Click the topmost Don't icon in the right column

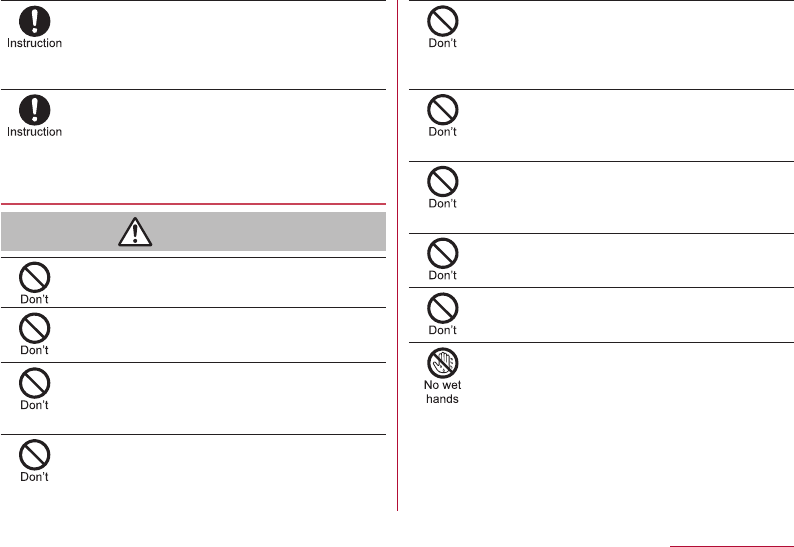pos(443,21)
